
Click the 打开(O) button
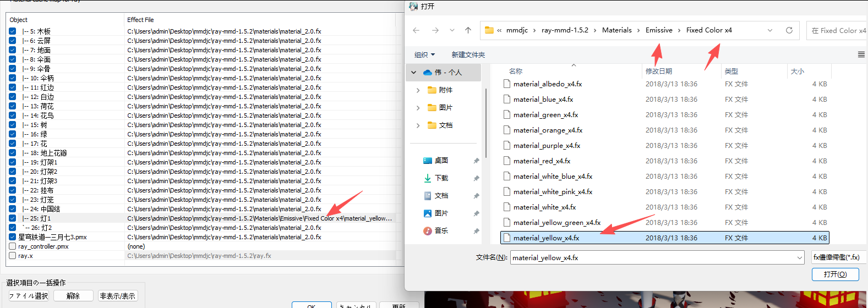pyautogui.click(x=836, y=274)
